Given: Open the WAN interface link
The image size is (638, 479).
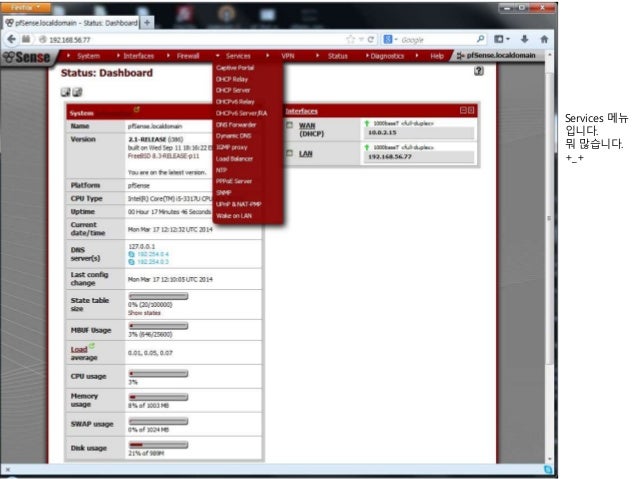Looking at the screenshot, I should point(307,125).
